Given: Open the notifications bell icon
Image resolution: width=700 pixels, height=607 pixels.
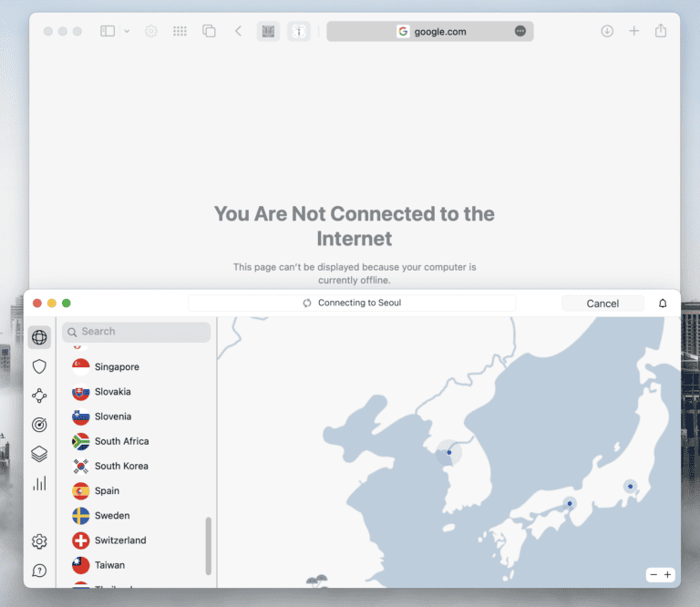Looking at the screenshot, I should [663, 303].
